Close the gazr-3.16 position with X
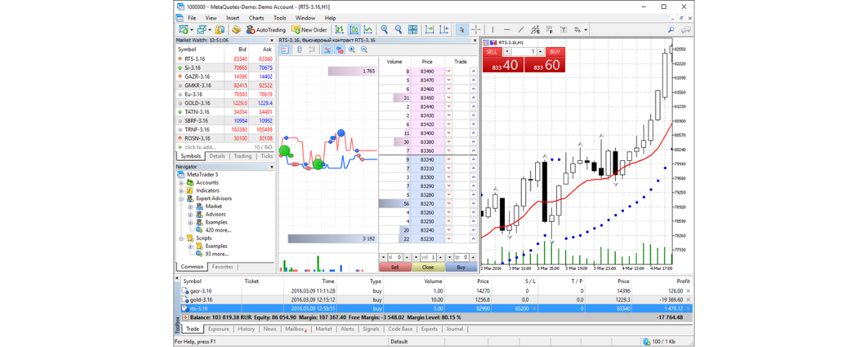The height and width of the screenshot is (347, 868). coord(689,290)
